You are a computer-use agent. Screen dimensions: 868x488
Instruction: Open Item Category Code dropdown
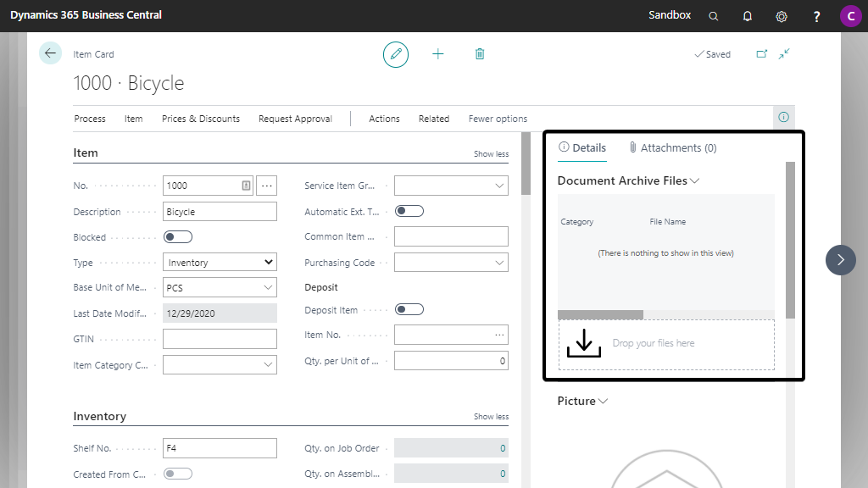pos(268,364)
